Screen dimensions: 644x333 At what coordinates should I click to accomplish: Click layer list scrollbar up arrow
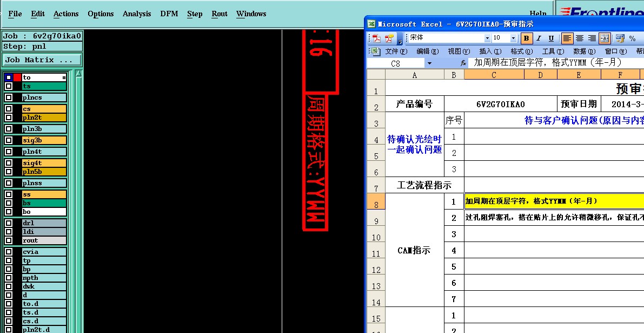click(x=78, y=74)
